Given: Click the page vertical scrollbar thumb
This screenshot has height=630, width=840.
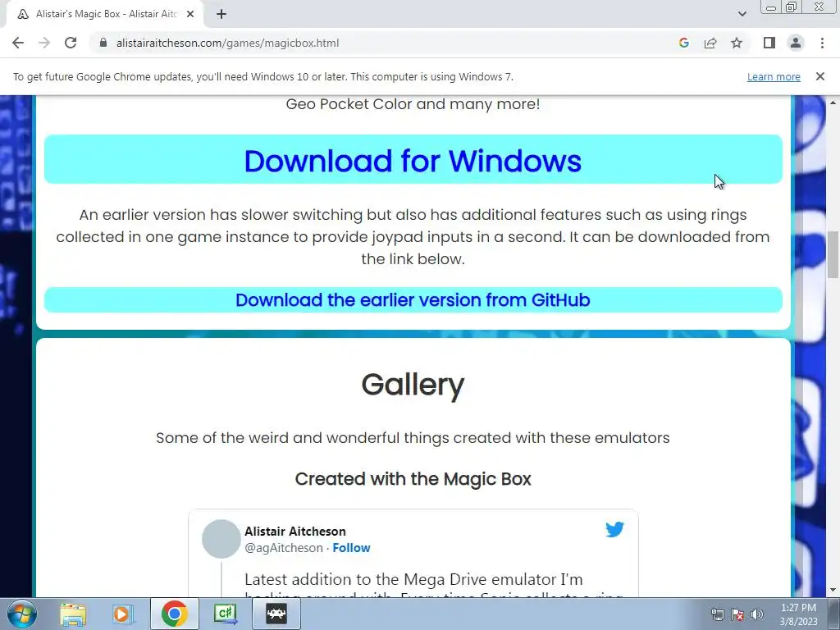Looking at the screenshot, I should point(833,254).
